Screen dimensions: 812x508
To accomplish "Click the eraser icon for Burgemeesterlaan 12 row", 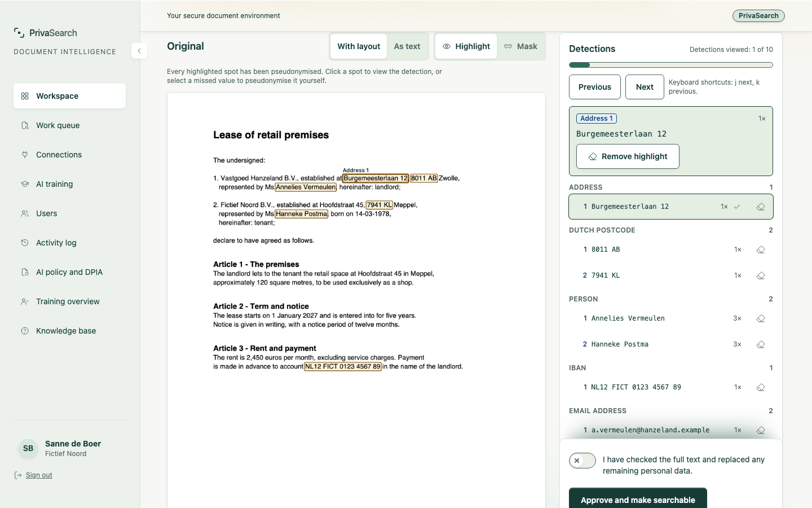I will point(761,207).
